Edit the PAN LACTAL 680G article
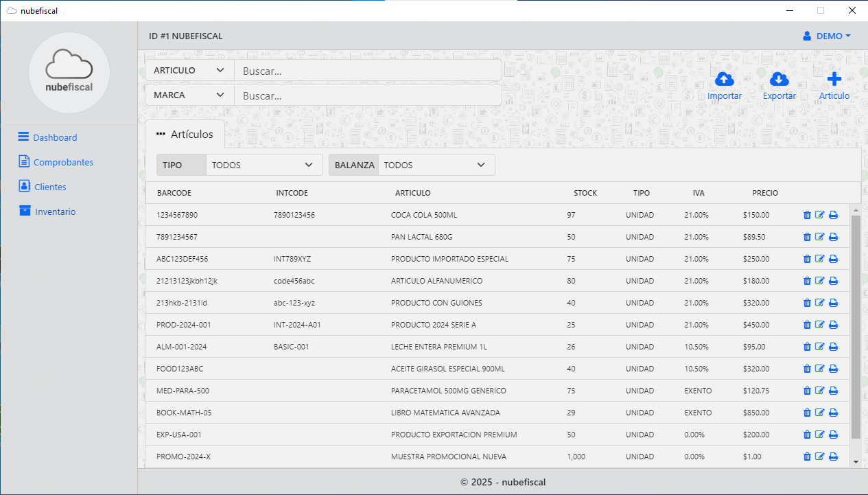 pyautogui.click(x=819, y=238)
